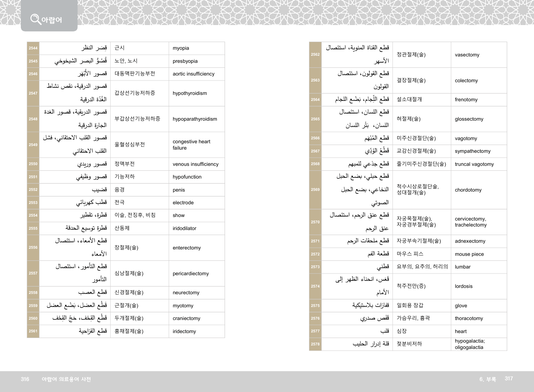Screen dimensions: 534x392
Task: Click the magnifying glass icon beside 아랍어
Action: (35, 19)
